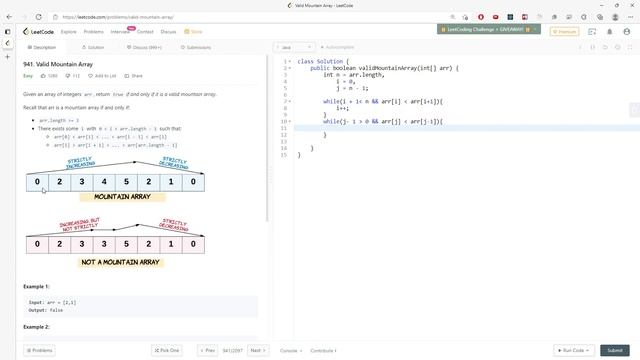Open the Java language dropdown
Screen dimensions: 640x360
(x=293, y=47)
